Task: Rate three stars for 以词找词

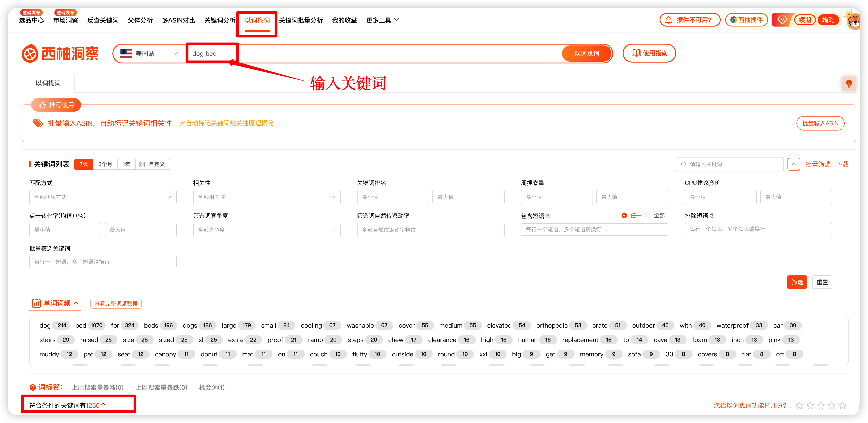Action: click(x=821, y=405)
